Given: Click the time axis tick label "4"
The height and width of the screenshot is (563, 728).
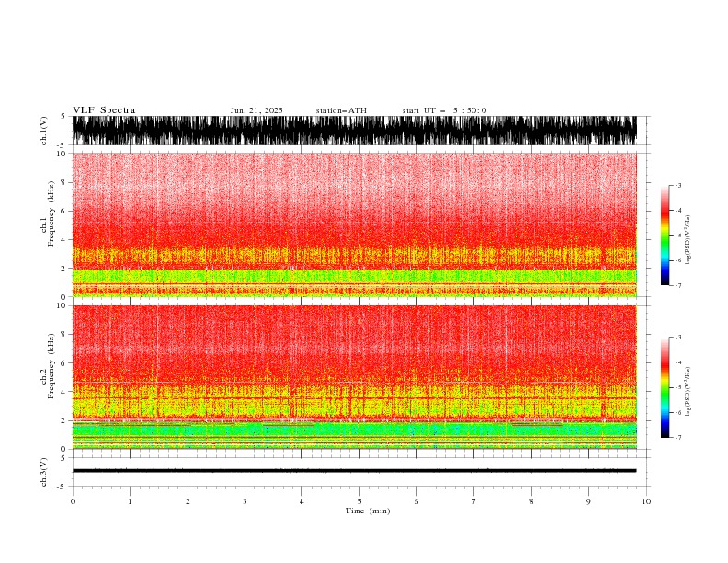Looking at the screenshot, I should click(301, 501).
